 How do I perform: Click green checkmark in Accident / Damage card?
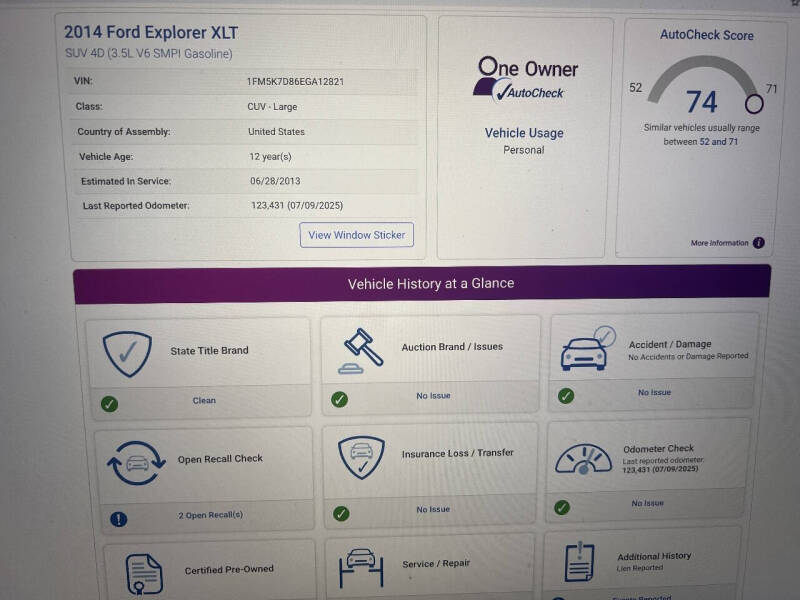pos(566,396)
